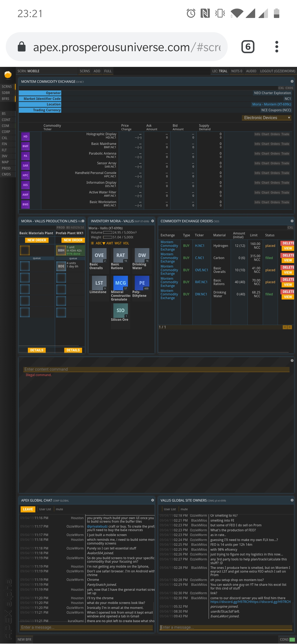Open Trade for Holographic Display row
Screen dimensions: 297x644
pyautogui.click(x=285, y=134)
